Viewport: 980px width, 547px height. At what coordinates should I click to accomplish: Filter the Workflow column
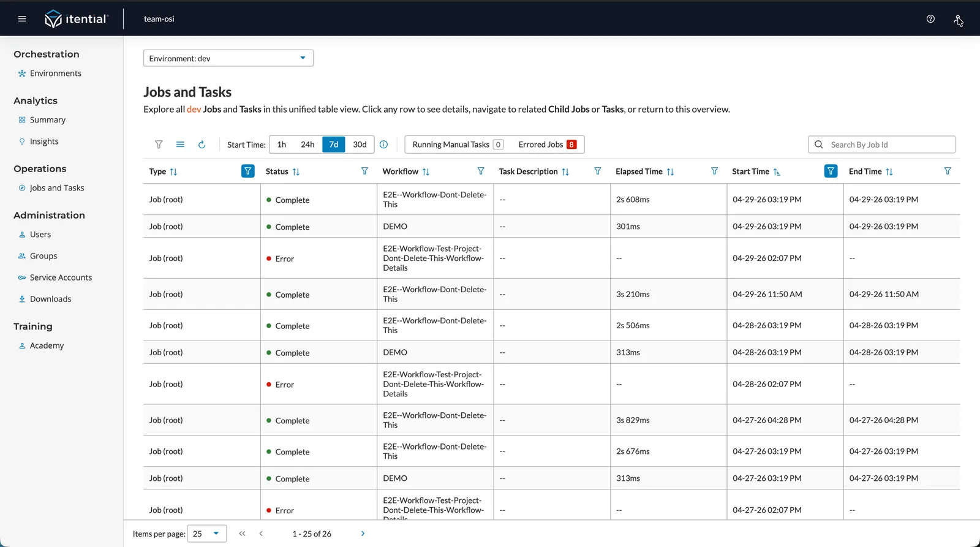[481, 171]
